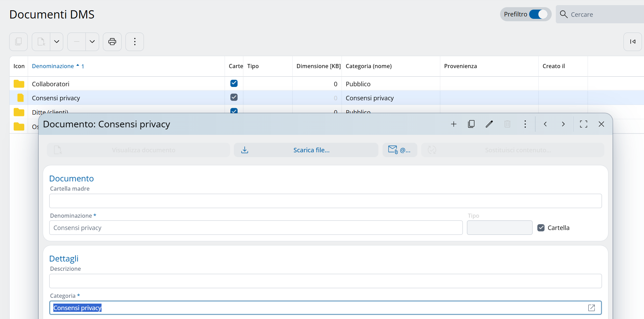Sort by the Denominazione column header

point(53,66)
